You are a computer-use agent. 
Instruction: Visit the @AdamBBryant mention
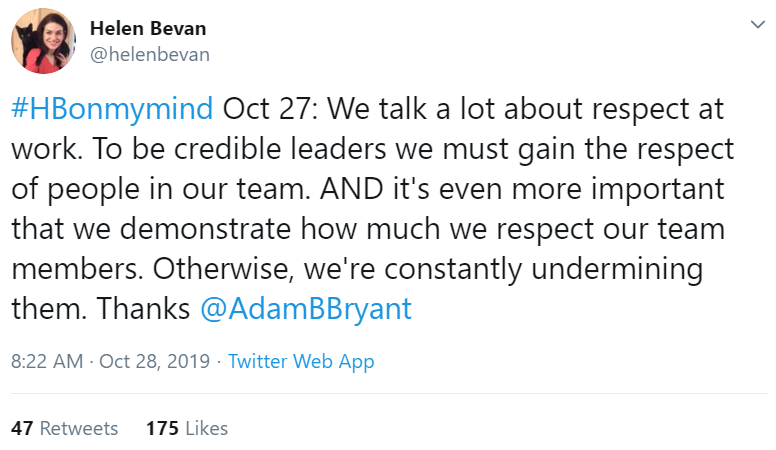pos(306,309)
